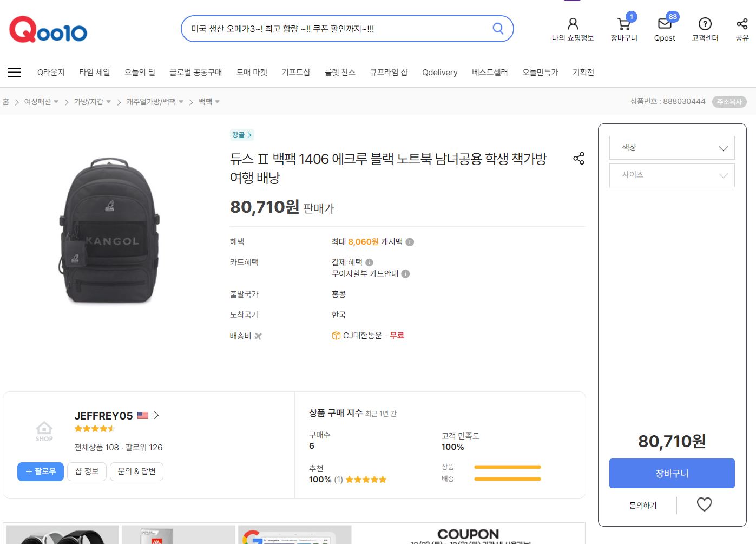756x544 pixels.
Task: Expand 백팩 breadcrumb dropdown
Action: click(217, 102)
